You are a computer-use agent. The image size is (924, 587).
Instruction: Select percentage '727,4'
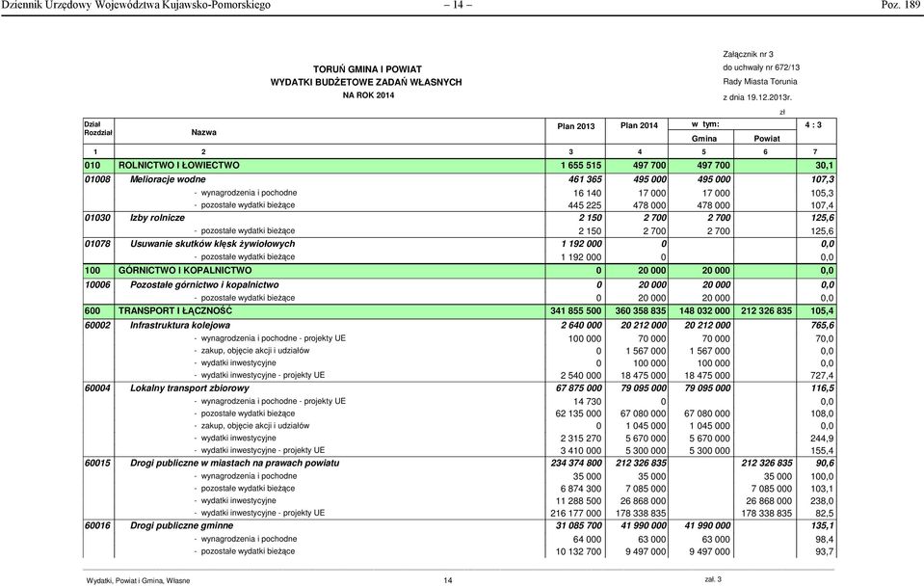(822, 375)
